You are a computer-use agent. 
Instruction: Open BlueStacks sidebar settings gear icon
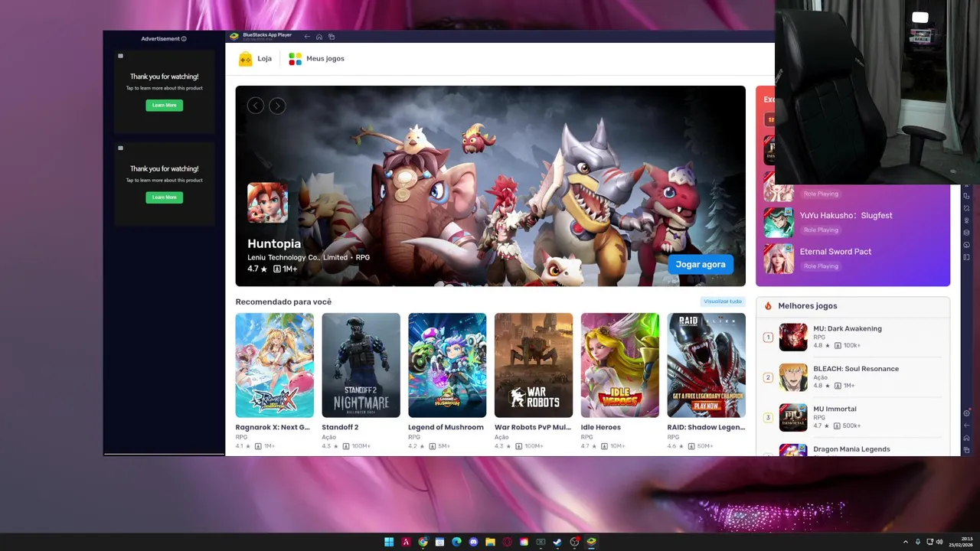[x=967, y=413]
